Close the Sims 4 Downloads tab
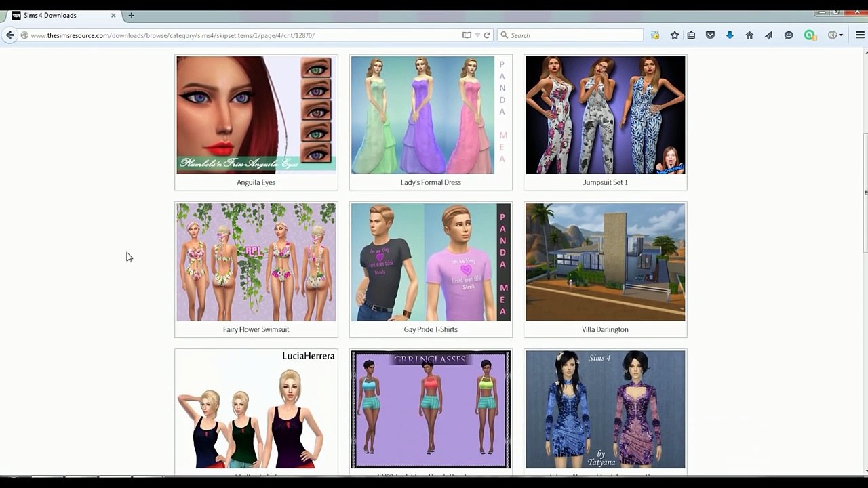This screenshot has width=868, height=488. tap(113, 15)
